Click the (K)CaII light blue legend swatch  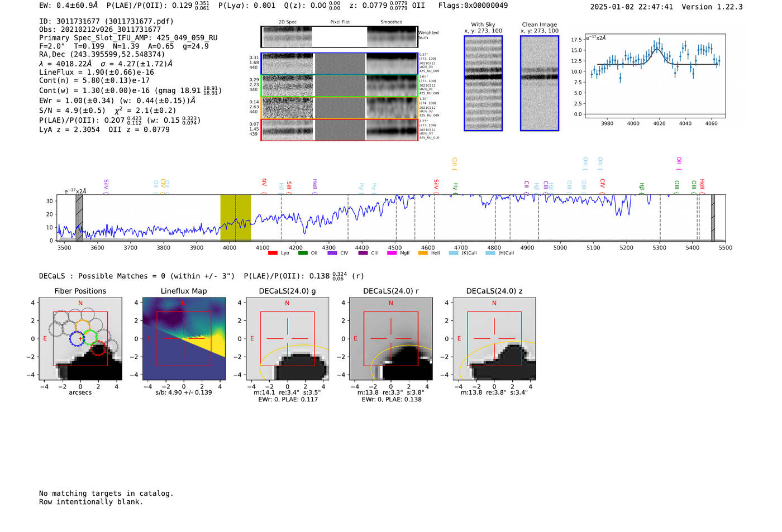[x=454, y=253]
